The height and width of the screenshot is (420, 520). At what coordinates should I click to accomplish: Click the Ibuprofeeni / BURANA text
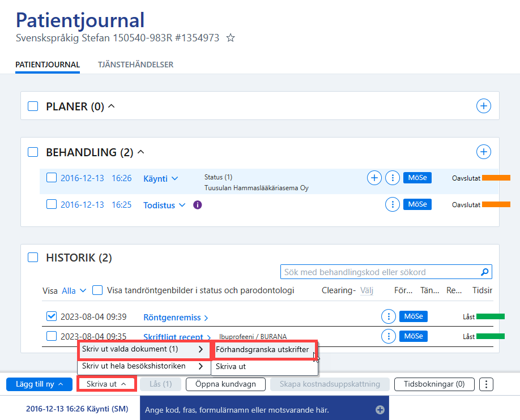253,336
